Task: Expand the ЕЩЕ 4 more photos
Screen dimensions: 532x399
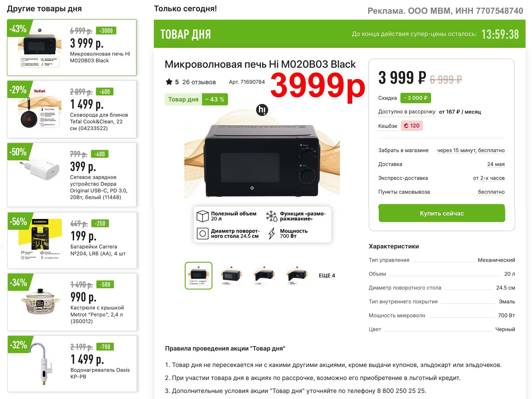Action: coord(327,275)
